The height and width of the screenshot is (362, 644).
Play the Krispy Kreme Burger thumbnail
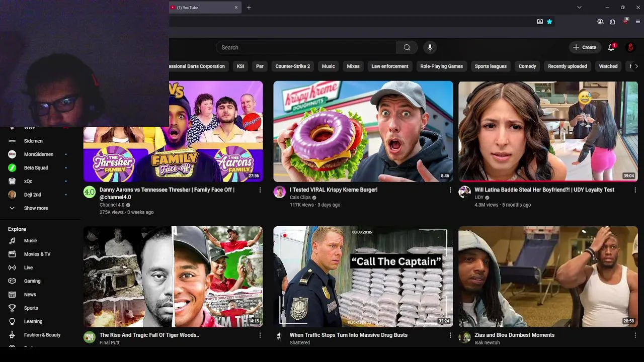point(363,131)
